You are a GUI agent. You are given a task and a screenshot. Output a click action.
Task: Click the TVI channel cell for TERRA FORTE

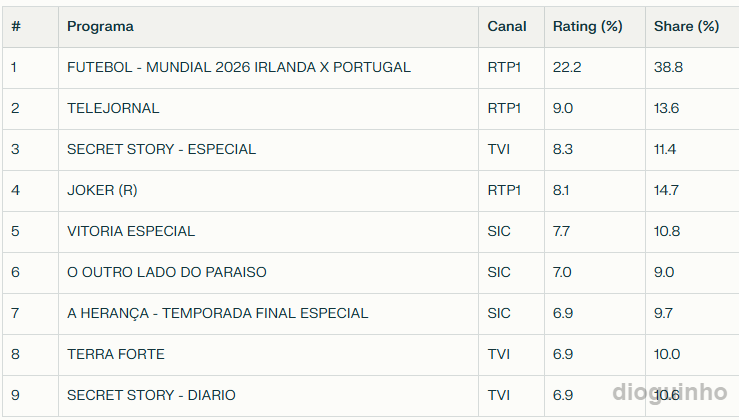click(x=498, y=354)
